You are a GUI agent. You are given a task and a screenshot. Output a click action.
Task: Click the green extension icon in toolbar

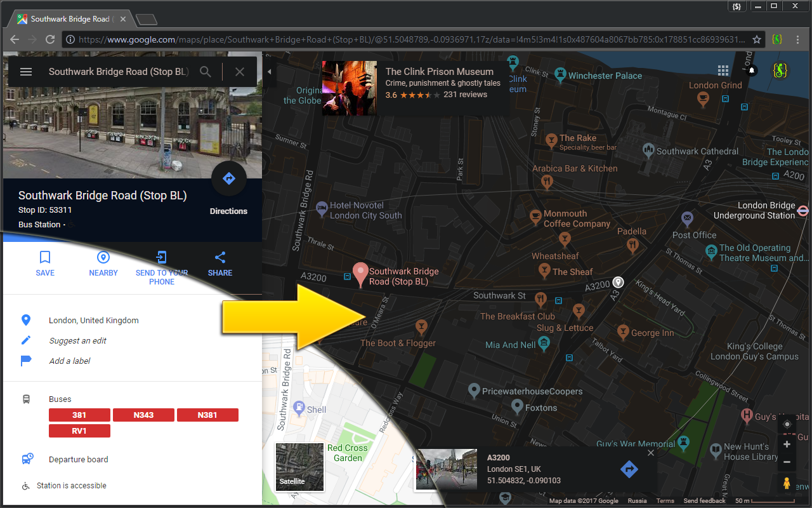tap(776, 39)
